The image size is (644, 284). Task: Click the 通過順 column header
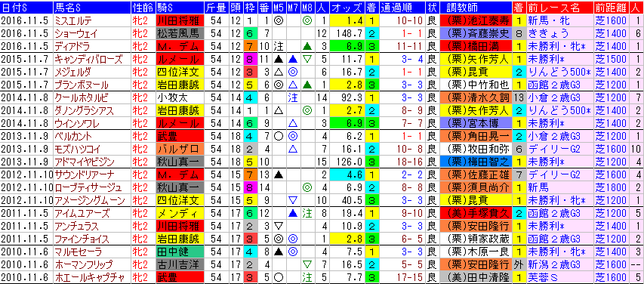pos(402,7)
